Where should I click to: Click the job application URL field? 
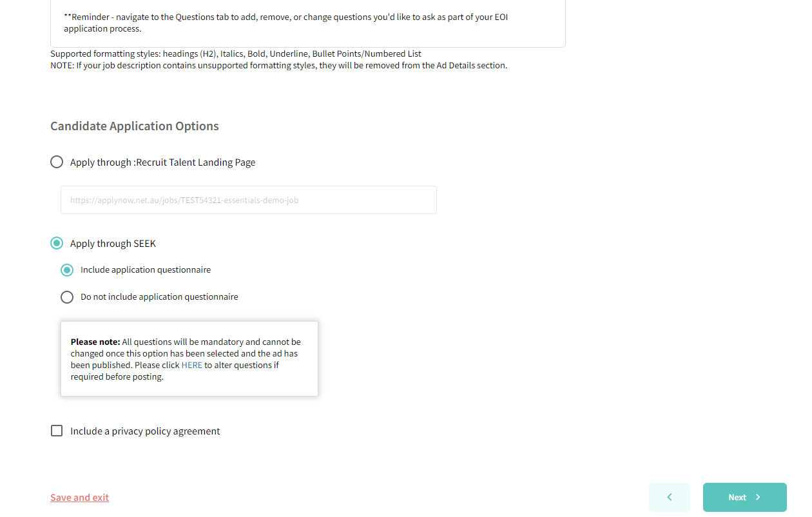coord(248,200)
